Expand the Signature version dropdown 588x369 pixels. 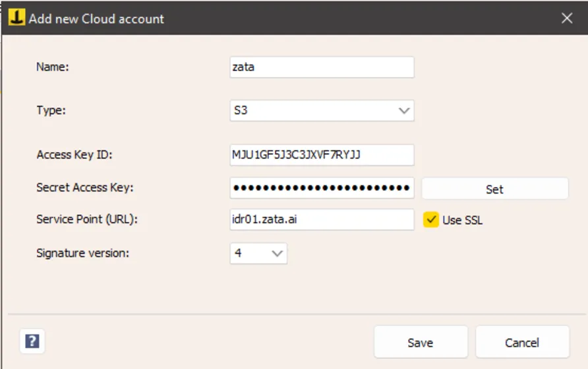(x=258, y=254)
